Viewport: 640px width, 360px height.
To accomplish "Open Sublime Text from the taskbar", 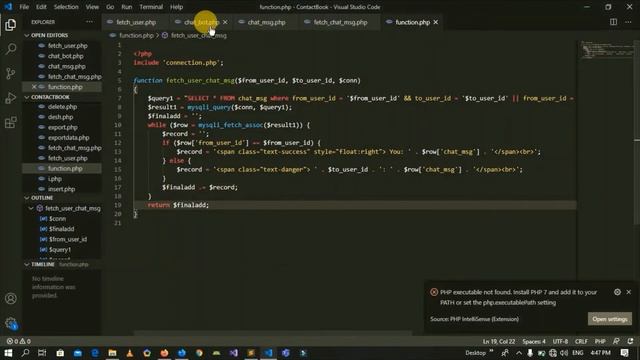I will 251,353.
